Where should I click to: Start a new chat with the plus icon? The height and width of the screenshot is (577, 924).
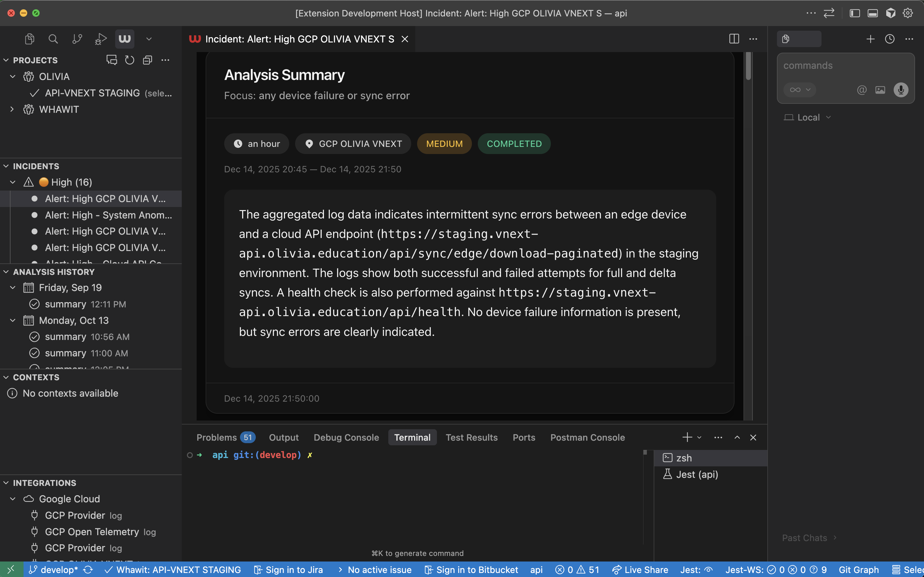click(x=871, y=38)
